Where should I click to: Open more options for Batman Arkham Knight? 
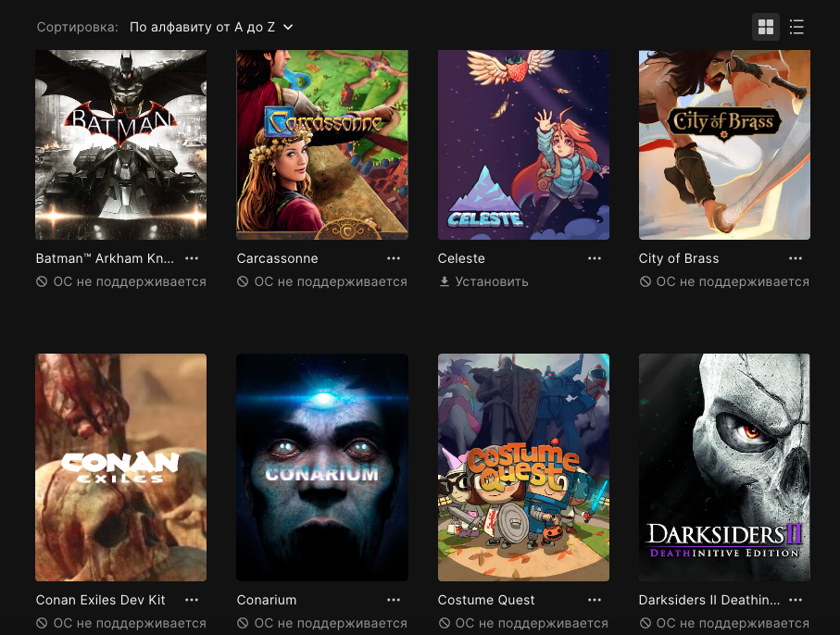[x=192, y=258]
